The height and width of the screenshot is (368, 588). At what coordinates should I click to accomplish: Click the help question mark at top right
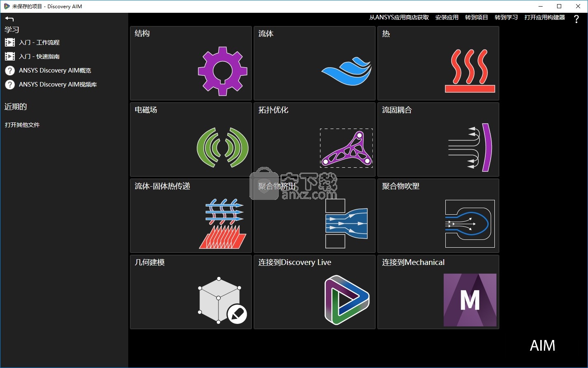(x=576, y=19)
